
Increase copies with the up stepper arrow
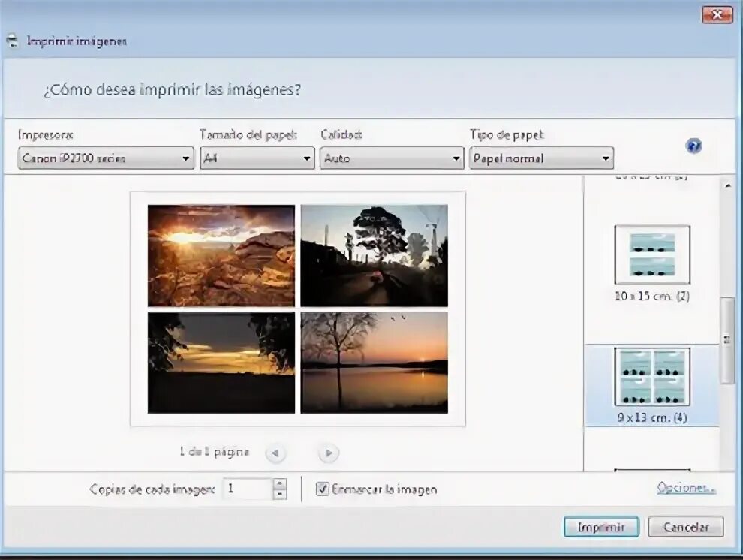point(280,483)
